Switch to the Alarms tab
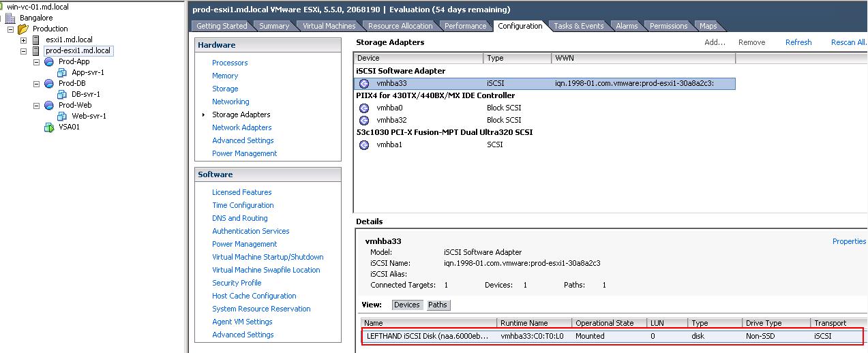The image size is (868, 353). coord(627,26)
